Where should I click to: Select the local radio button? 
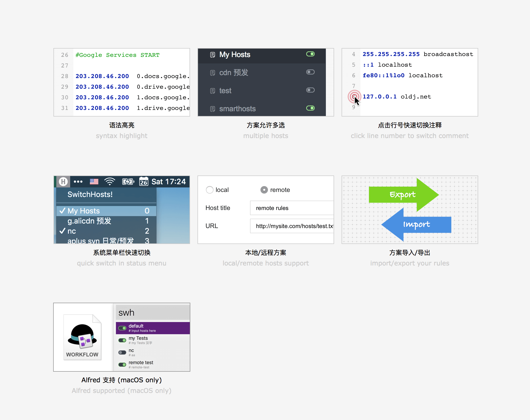(x=210, y=190)
